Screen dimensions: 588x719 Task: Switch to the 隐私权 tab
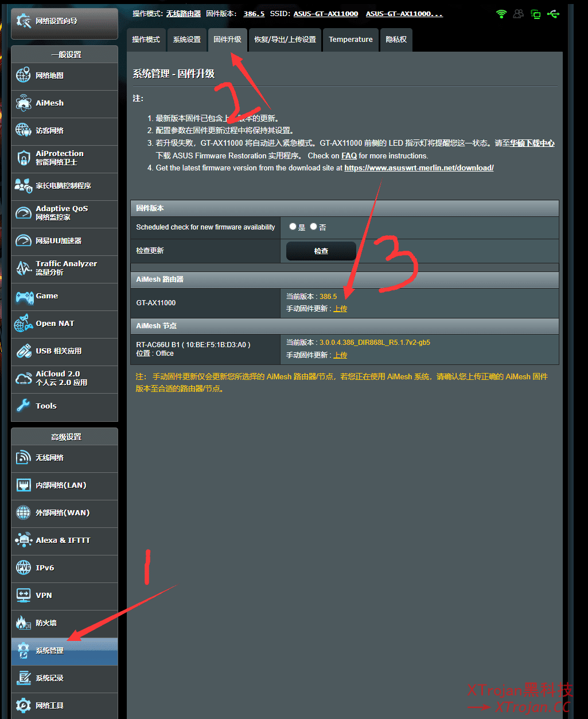(396, 40)
